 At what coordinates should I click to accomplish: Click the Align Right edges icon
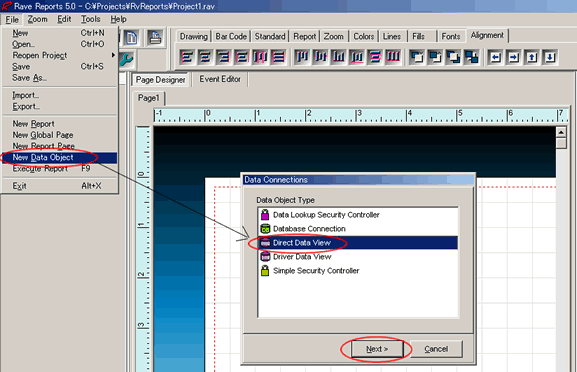tap(223, 57)
